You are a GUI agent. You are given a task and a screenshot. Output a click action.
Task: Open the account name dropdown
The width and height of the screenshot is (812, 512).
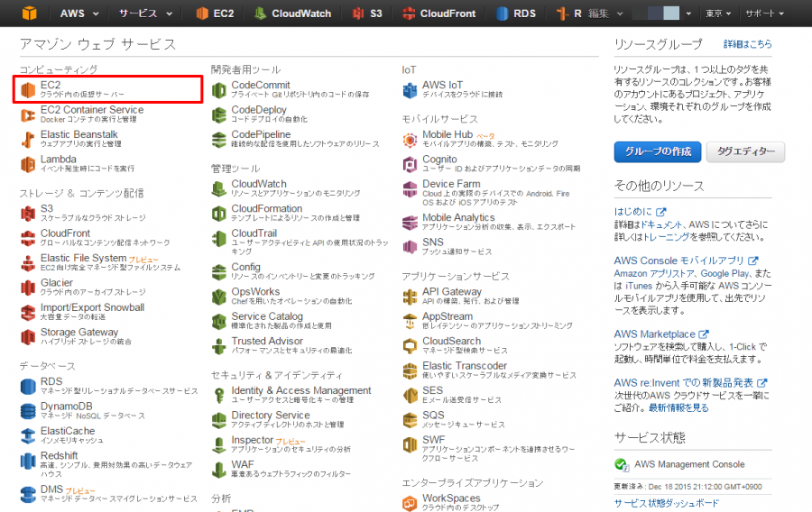[662, 14]
